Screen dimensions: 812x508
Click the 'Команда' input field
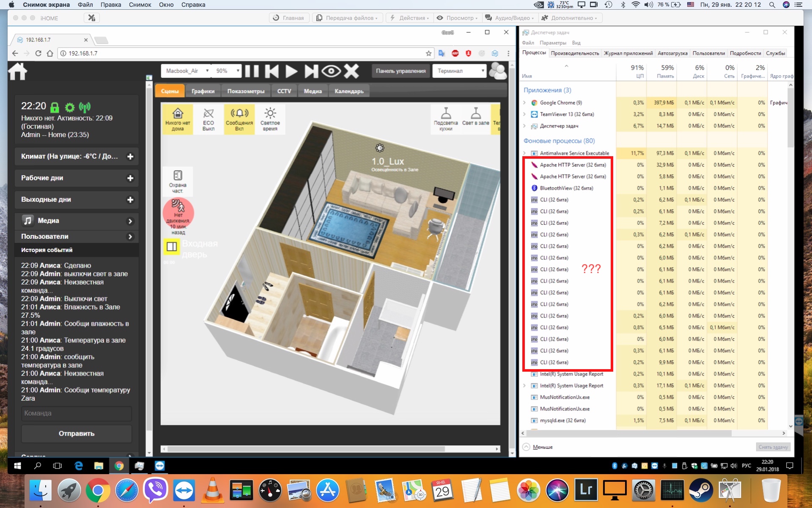(x=77, y=413)
